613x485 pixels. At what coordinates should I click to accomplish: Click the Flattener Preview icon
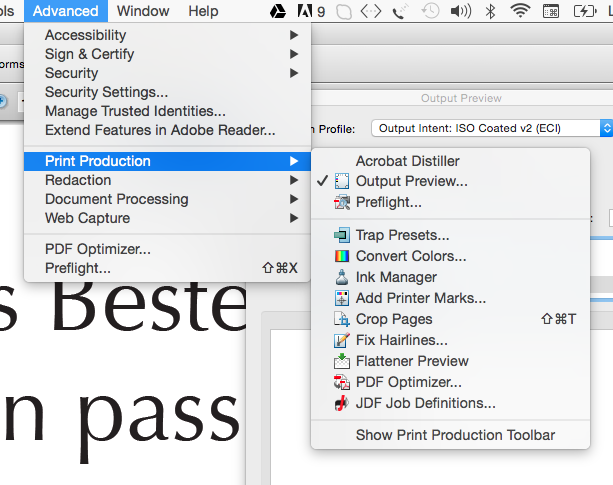(x=342, y=361)
